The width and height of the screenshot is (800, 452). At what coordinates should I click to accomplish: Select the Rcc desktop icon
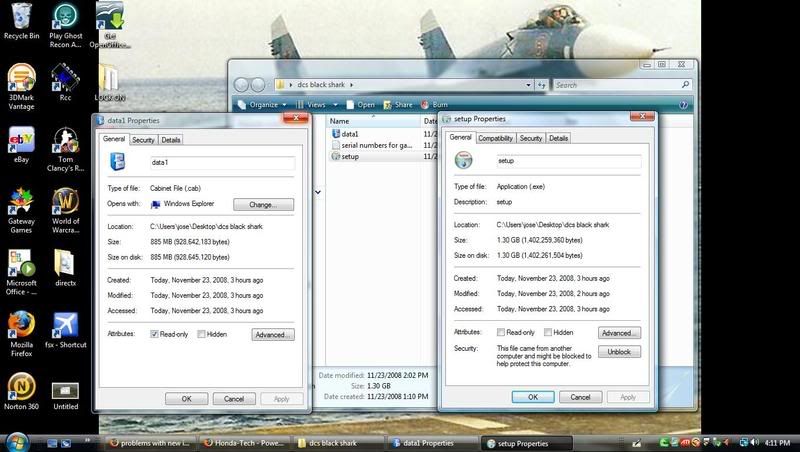(65, 83)
